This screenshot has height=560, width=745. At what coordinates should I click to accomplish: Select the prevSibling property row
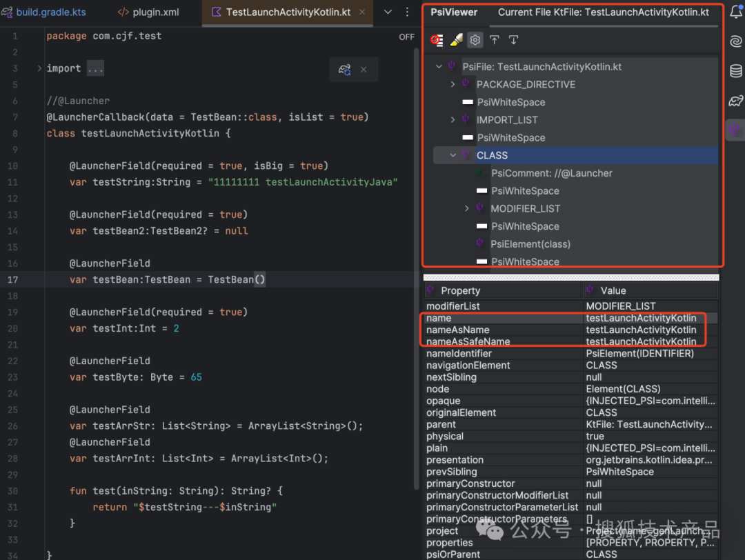570,472
